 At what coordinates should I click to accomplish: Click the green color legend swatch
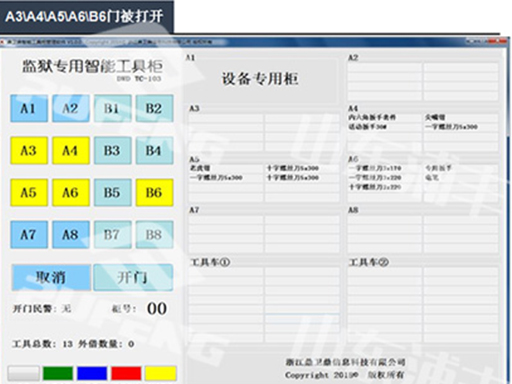click(58, 373)
